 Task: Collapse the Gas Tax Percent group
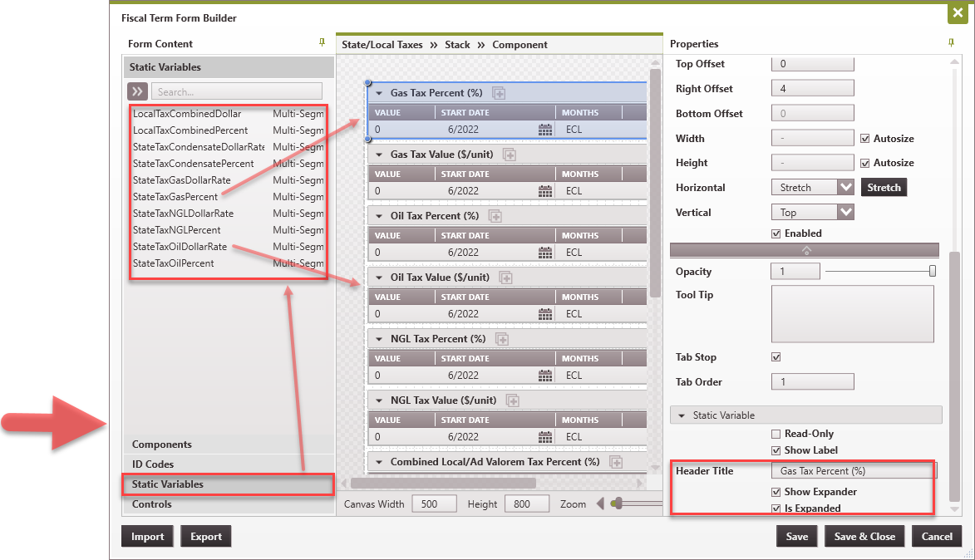coord(378,92)
